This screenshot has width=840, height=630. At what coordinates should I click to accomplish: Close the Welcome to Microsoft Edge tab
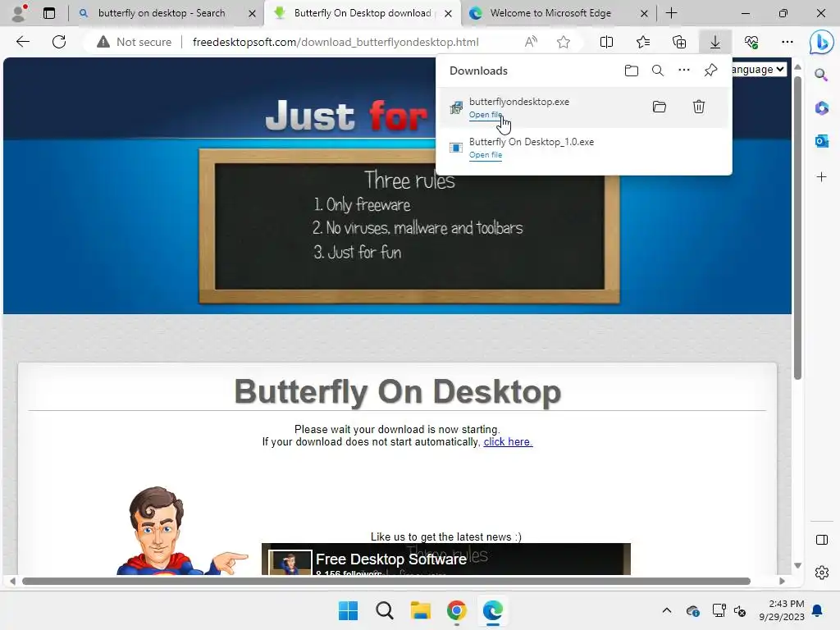tap(644, 13)
